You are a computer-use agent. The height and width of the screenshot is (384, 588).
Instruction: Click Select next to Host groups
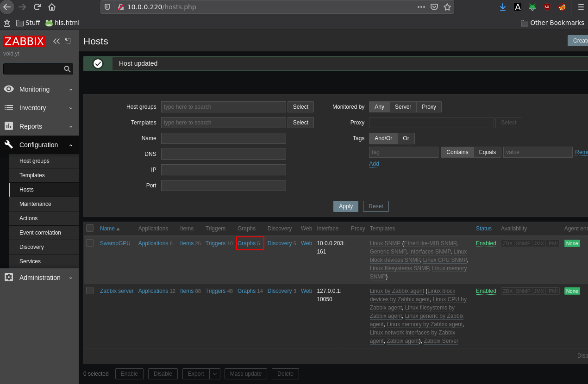click(300, 107)
